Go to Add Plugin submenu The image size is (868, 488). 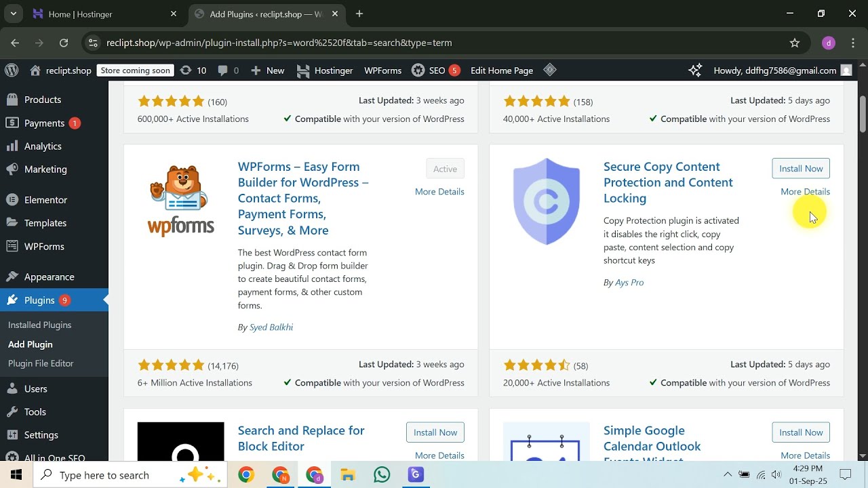[x=30, y=344]
